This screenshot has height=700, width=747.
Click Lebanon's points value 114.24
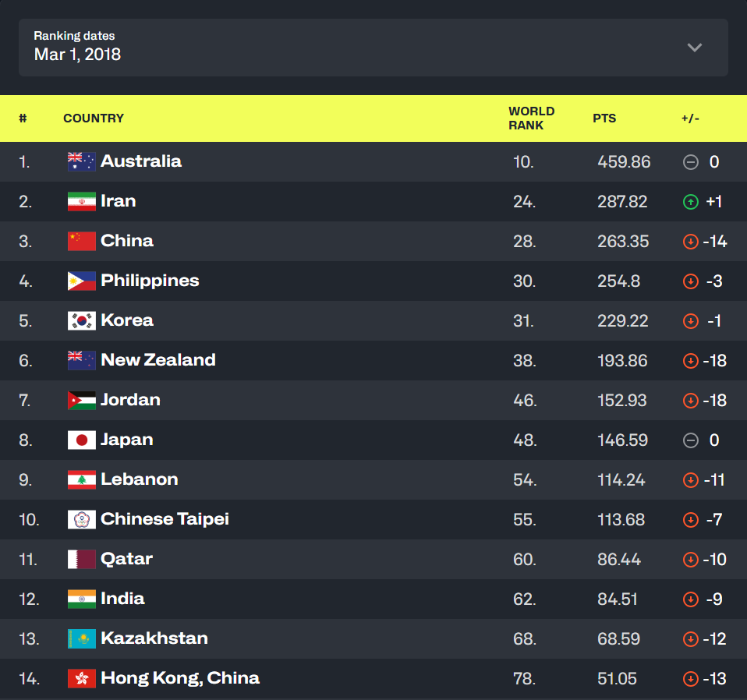(x=621, y=480)
